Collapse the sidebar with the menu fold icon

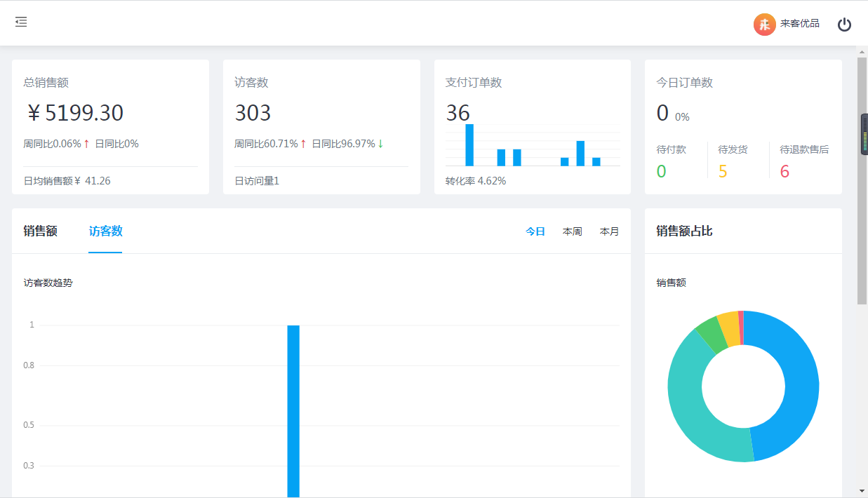click(x=21, y=22)
